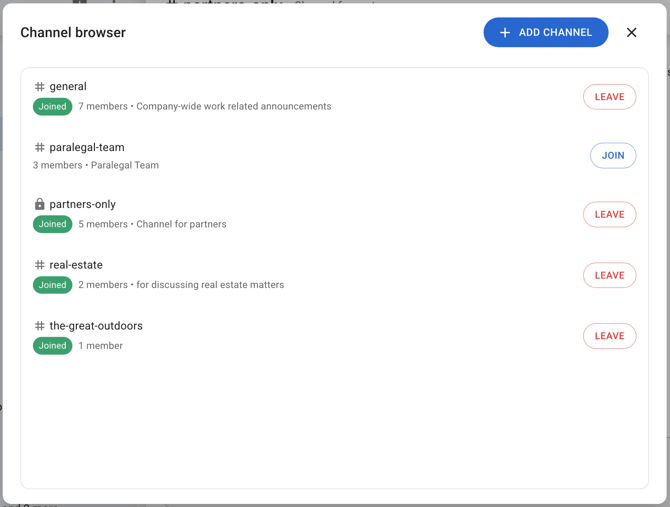Click the Joined badge under real-estate
The width and height of the screenshot is (670, 507).
click(52, 286)
